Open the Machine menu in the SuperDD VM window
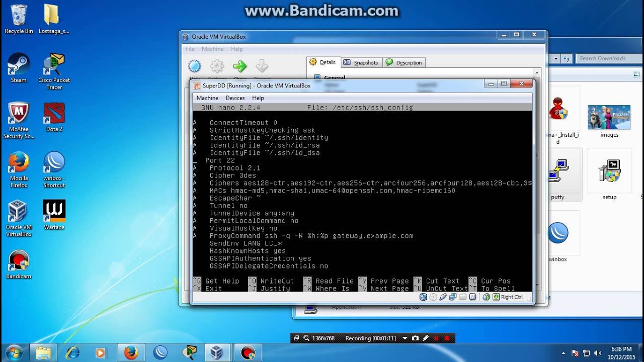 tap(207, 98)
